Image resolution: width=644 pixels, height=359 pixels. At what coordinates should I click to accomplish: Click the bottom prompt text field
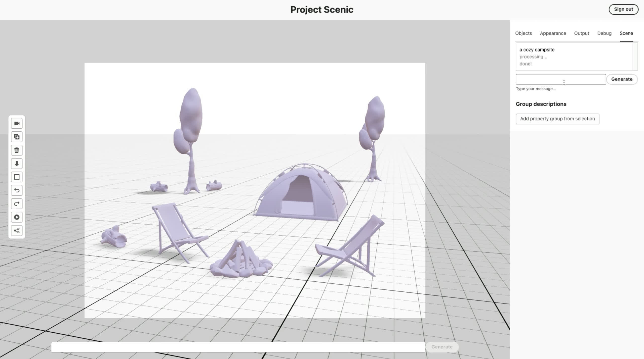[x=238, y=347]
